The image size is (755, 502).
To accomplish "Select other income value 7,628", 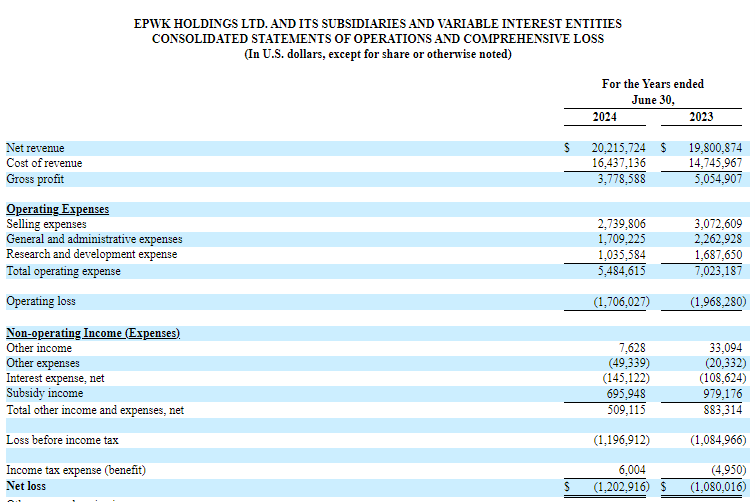I will 632,348.
